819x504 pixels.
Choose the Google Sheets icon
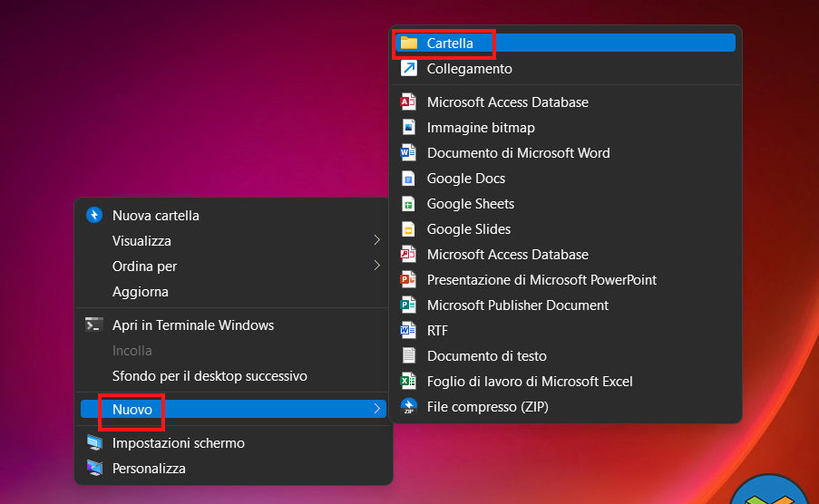click(409, 204)
